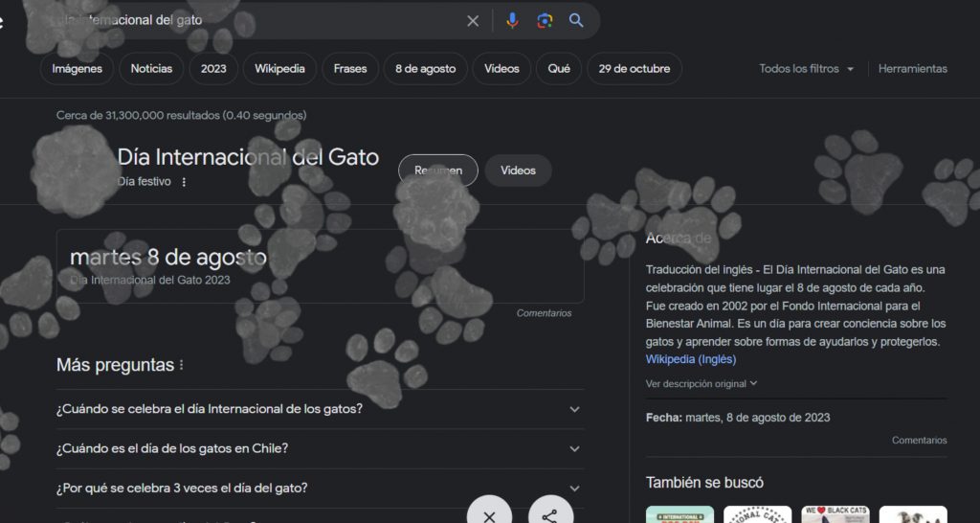Open the first También se buscó thumbnail
Screen dimensions: 980x523
click(x=679, y=514)
